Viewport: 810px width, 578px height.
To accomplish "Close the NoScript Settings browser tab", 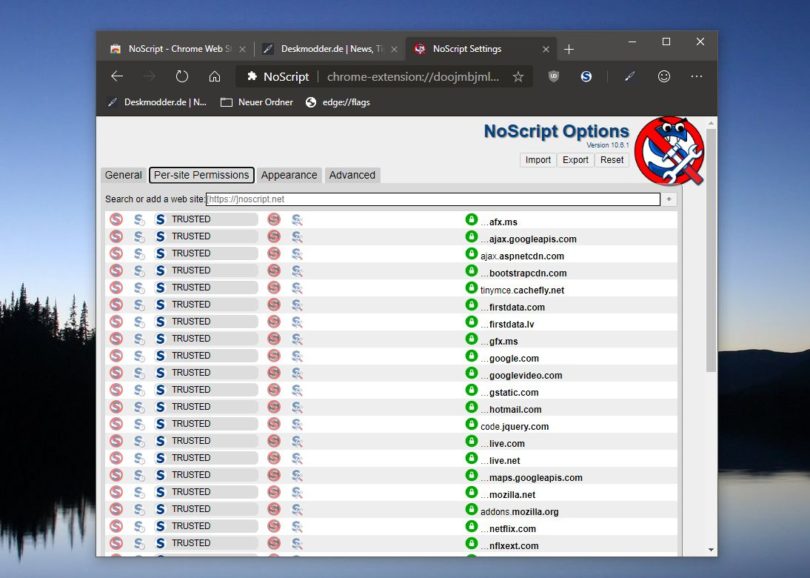I will [546, 49].
